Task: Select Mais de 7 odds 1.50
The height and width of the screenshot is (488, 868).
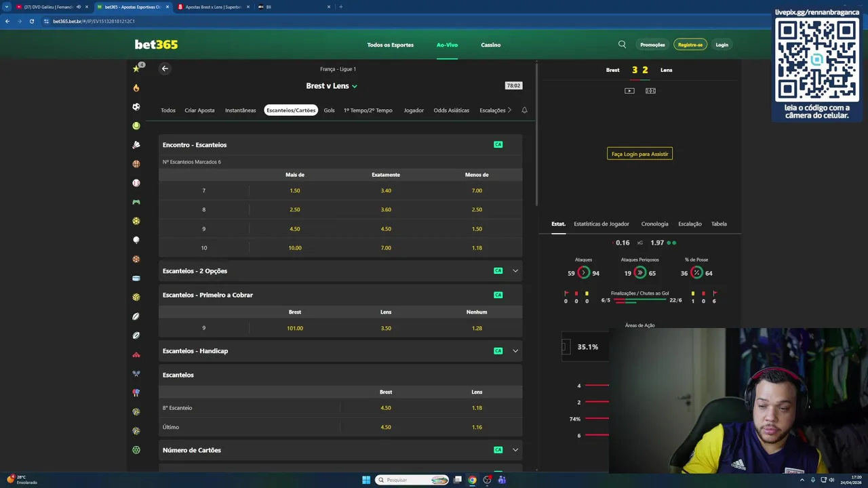Action: point(295,190)
